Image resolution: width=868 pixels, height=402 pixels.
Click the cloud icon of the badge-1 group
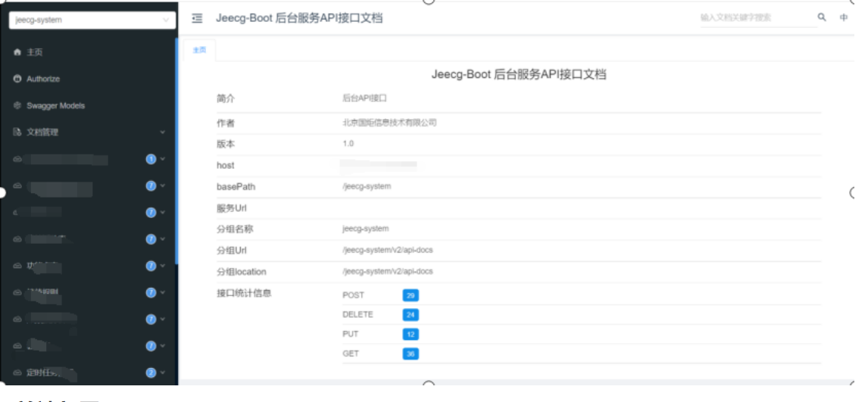[17, 159]
